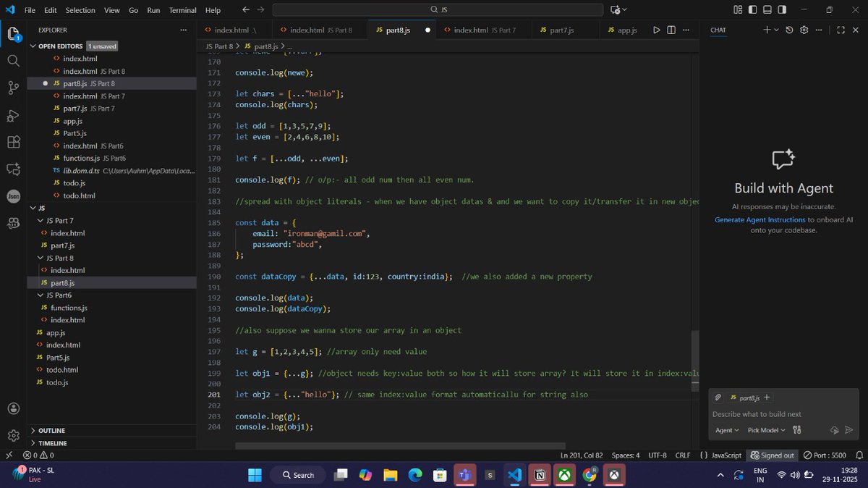
Task: Open Google Chrome from taskbar
Action: (590, 475)
